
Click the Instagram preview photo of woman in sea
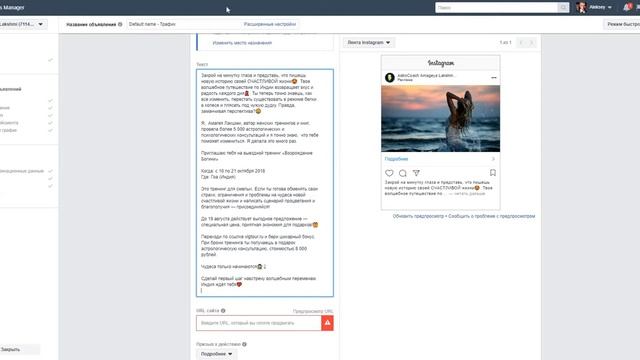point(440,118)
